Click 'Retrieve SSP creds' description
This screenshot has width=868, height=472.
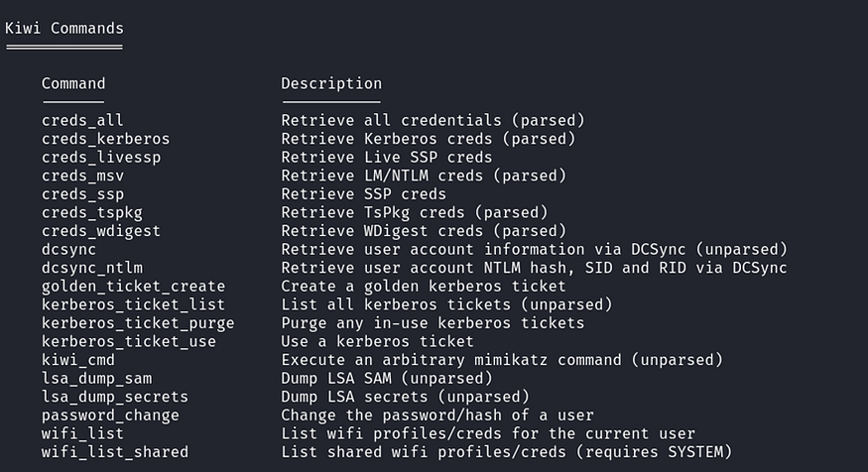pyautogui.click(x=363, y=194)
